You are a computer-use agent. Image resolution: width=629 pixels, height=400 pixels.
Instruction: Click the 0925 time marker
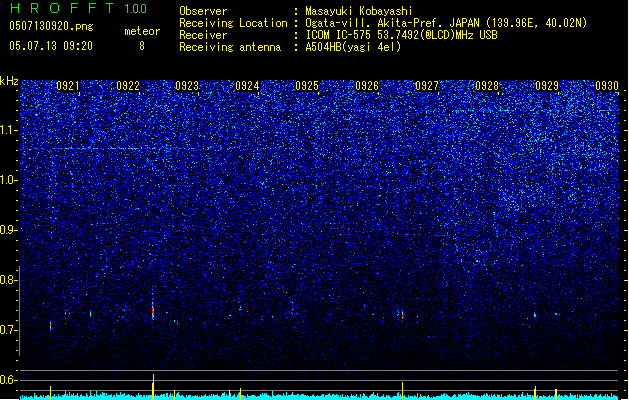[307, 85]
